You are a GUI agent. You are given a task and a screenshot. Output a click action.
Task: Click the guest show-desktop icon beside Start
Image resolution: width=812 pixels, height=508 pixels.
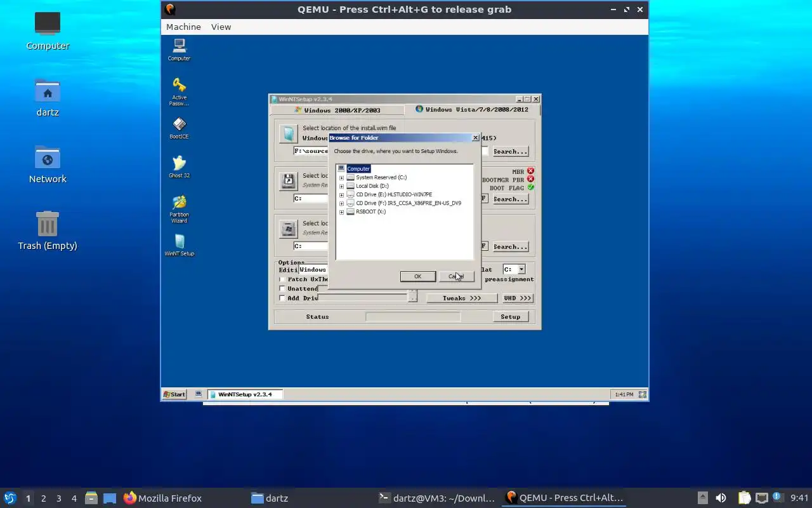[199, 394]
